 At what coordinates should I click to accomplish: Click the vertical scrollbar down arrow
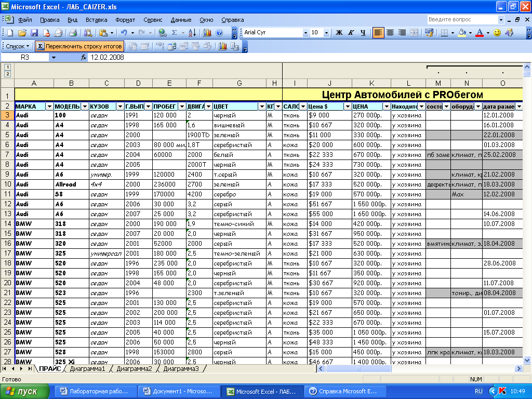point(527,361)
